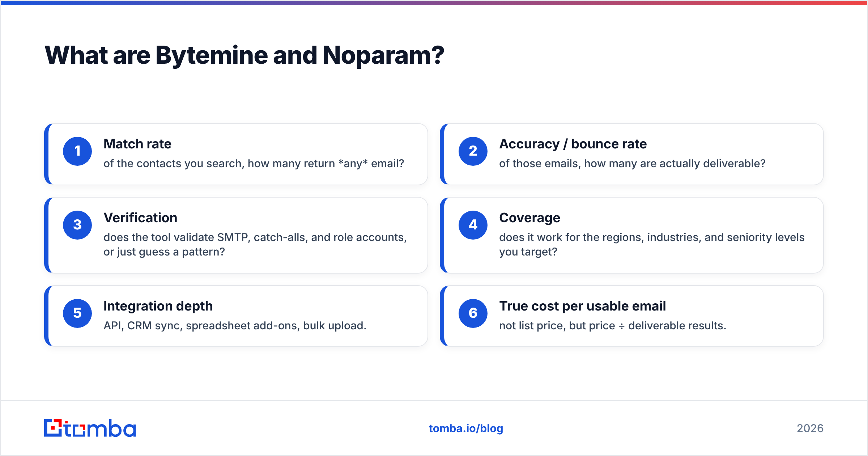Click text 'does the tool validate SMTP, catch-alls'
The width and height of the screenshot is (868, 456).
[x=206, y=237]
